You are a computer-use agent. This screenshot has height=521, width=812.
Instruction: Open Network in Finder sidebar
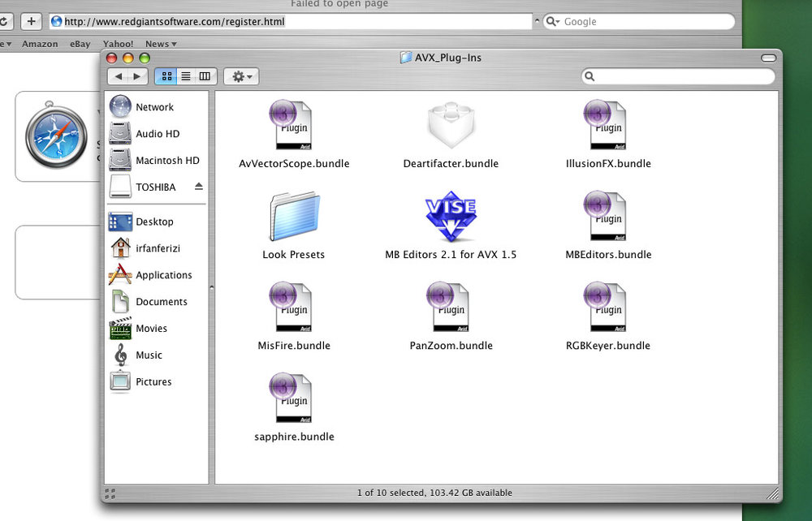point(156,107)
